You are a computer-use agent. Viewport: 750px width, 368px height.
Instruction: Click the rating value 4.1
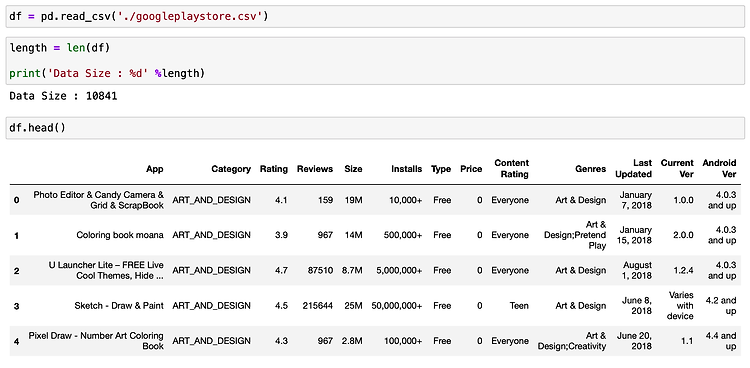(x=281, y=200)
